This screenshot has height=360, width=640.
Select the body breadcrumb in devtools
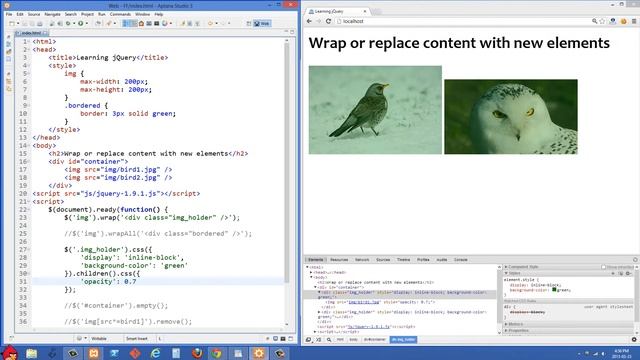353,340
